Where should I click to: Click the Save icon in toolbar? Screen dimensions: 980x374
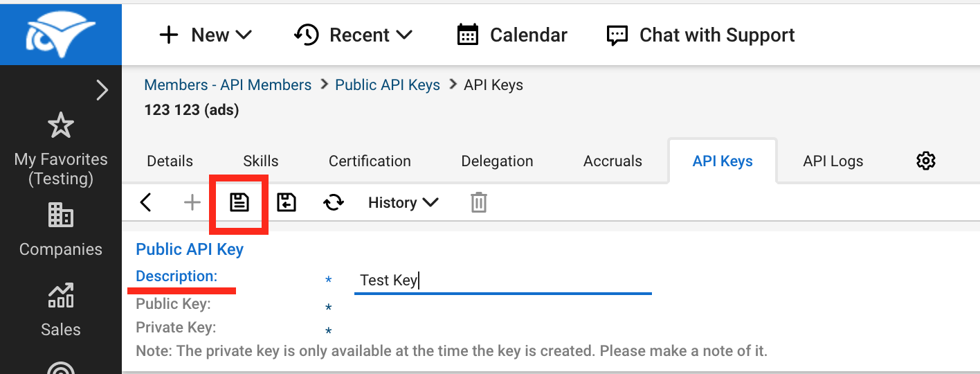tap(239, 202)
